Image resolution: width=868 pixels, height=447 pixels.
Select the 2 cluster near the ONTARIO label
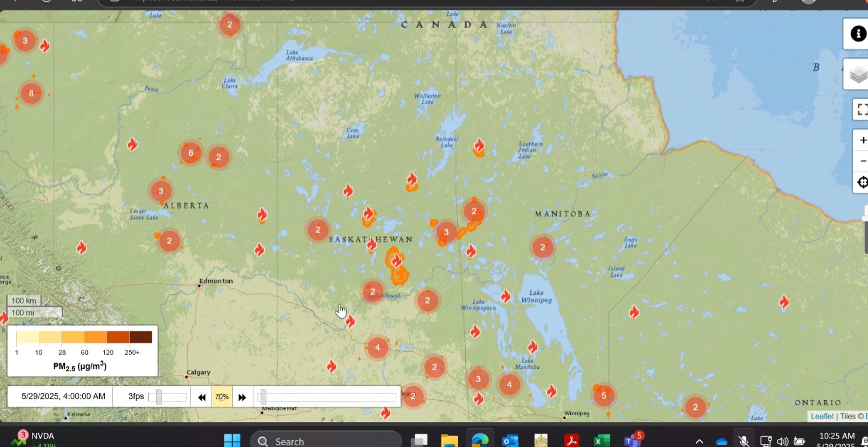pos(695,407)
